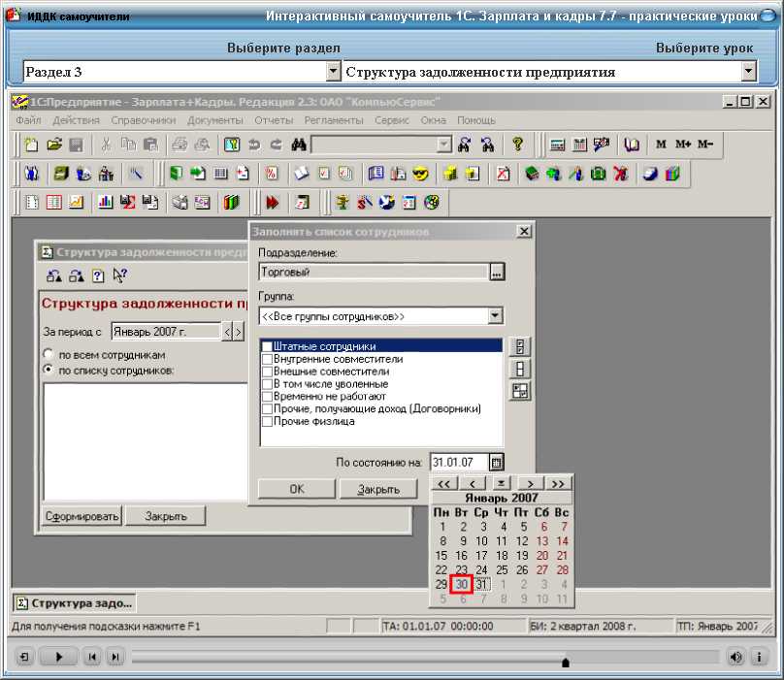Click the question mark icon in report window
This screenshot has width=784, height=680.
(98, 276)
